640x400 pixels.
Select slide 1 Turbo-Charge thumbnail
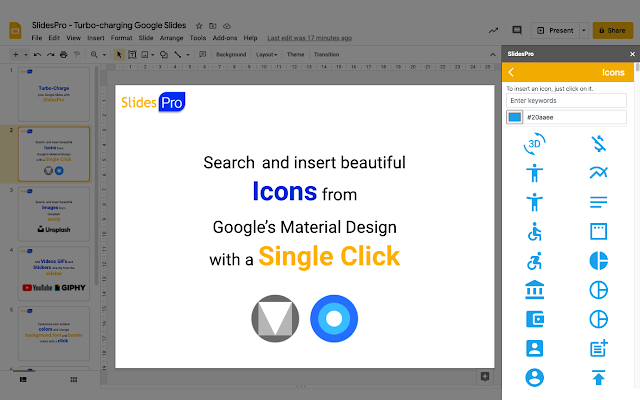pyautogui.click(x=54, y=94)
